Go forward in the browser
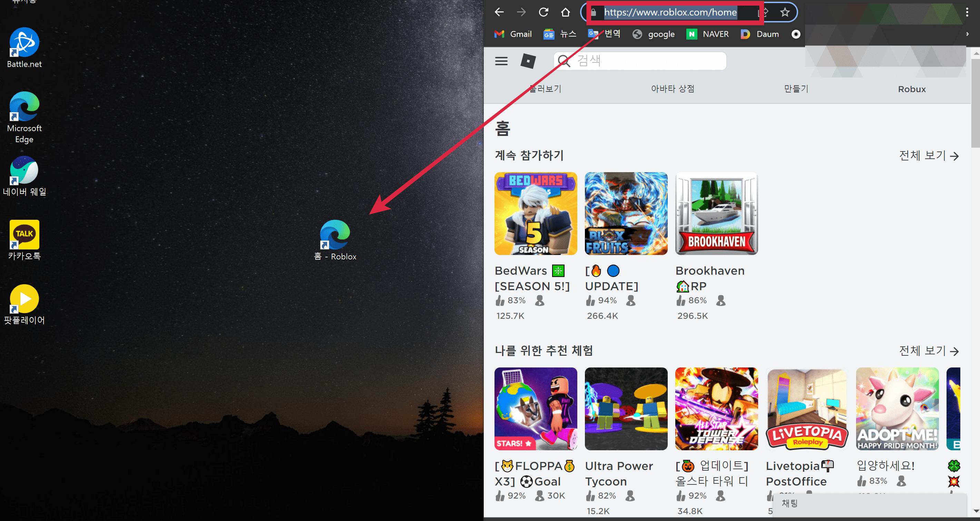 click(x=521, y=12)
